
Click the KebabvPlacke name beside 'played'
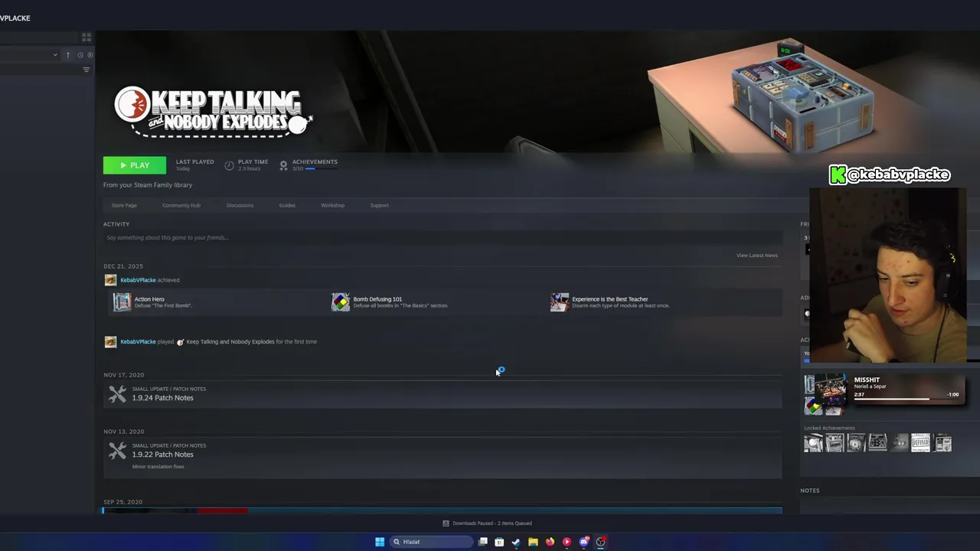[138, 342]
